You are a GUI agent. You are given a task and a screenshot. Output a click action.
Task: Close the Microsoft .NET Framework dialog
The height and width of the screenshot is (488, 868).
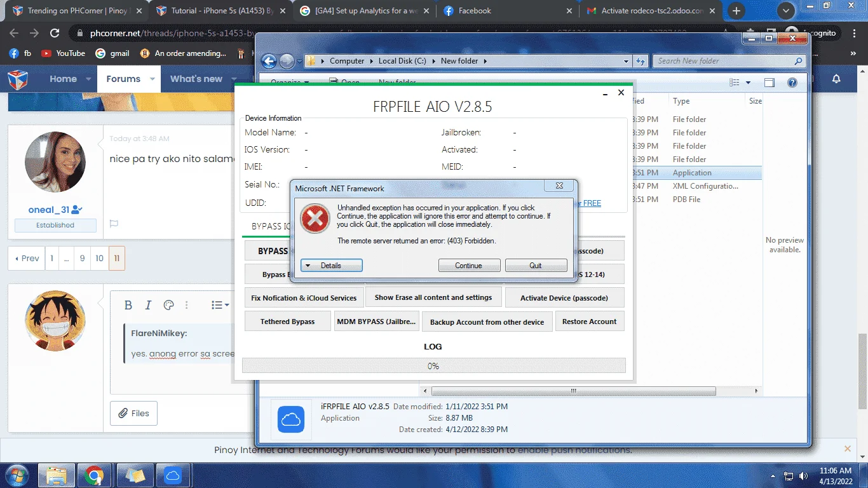pos(559,186)
